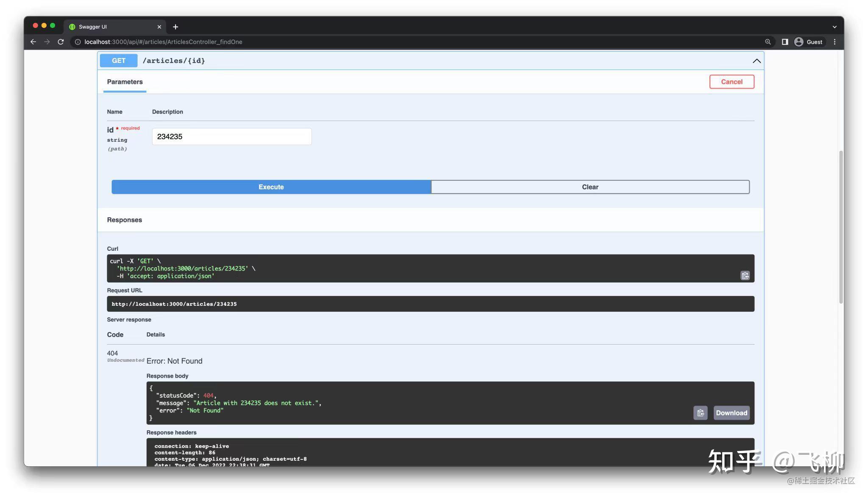Reload the Swagger UI page
The image size is (868, 498).
(x=61, y=42)
